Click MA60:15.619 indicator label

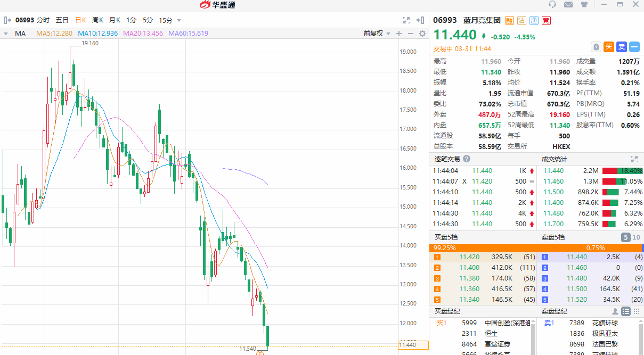coord(189,34)
